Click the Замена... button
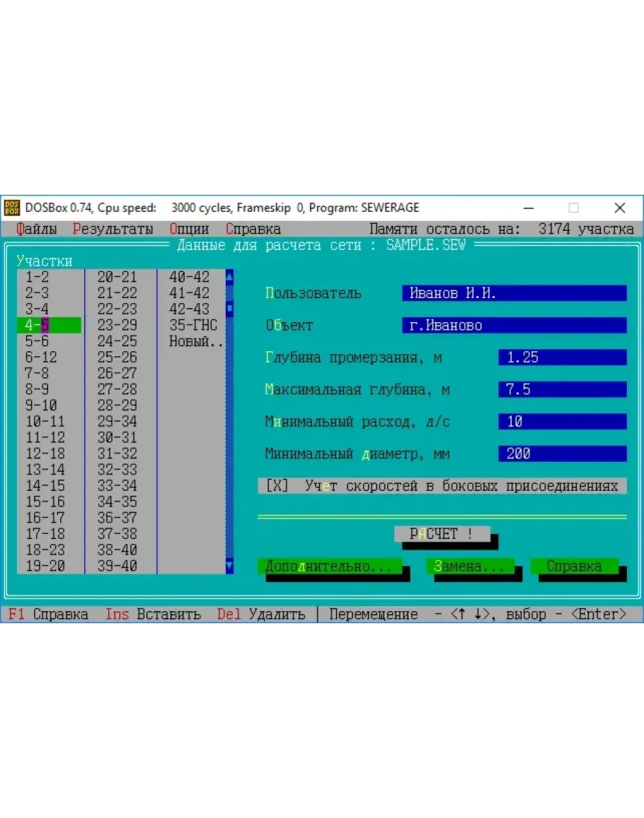Screen dimensions: 644x818 pos(469,567)
